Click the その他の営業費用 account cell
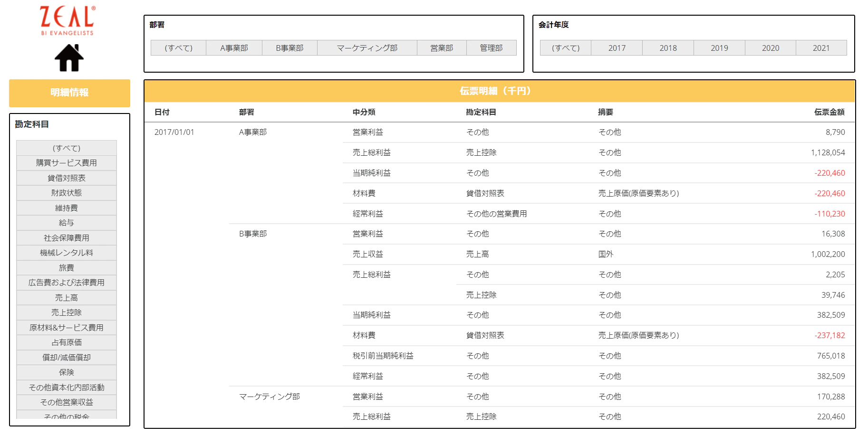The image size is (868, 435). (497, 214)
